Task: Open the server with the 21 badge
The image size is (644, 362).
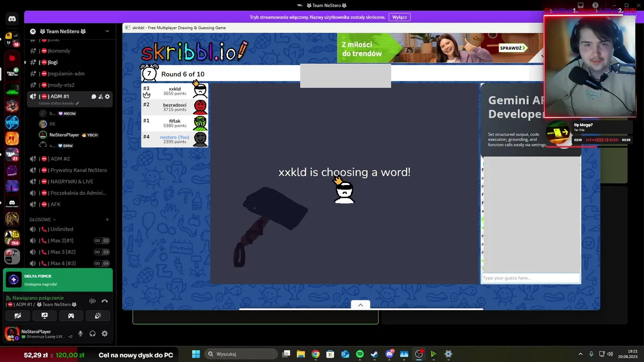Action: [x=12, y=153]
